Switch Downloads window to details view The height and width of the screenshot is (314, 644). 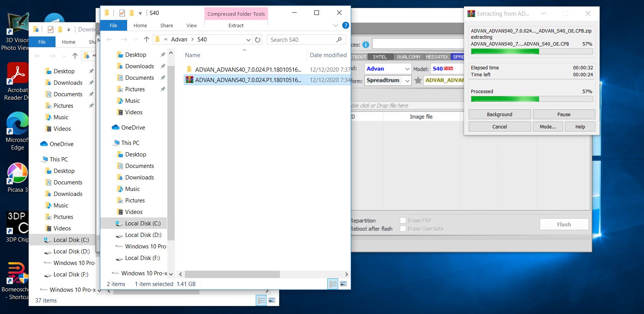click(x=262, y=301)
